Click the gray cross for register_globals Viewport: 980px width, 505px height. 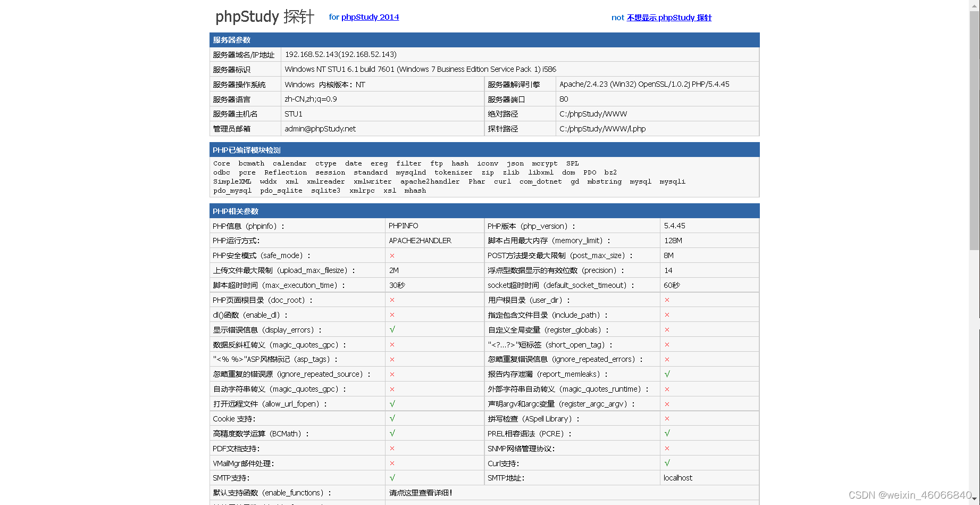click(x=667, y=330)
